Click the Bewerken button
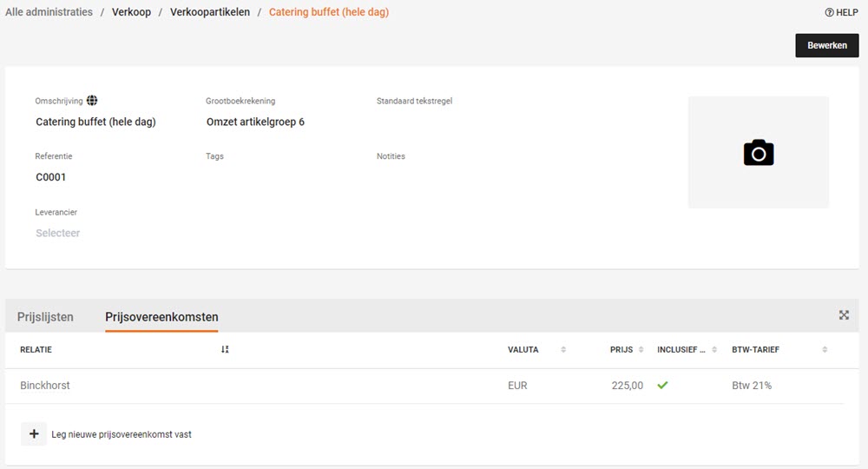The height and width of the screenshot is (469, 868). 827,45
